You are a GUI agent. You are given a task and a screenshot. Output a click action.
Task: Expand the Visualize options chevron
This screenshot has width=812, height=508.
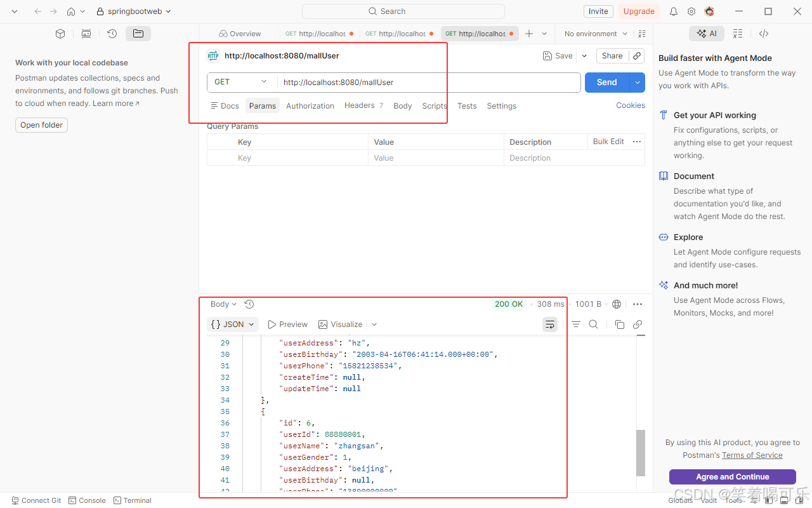coord(374,324)
